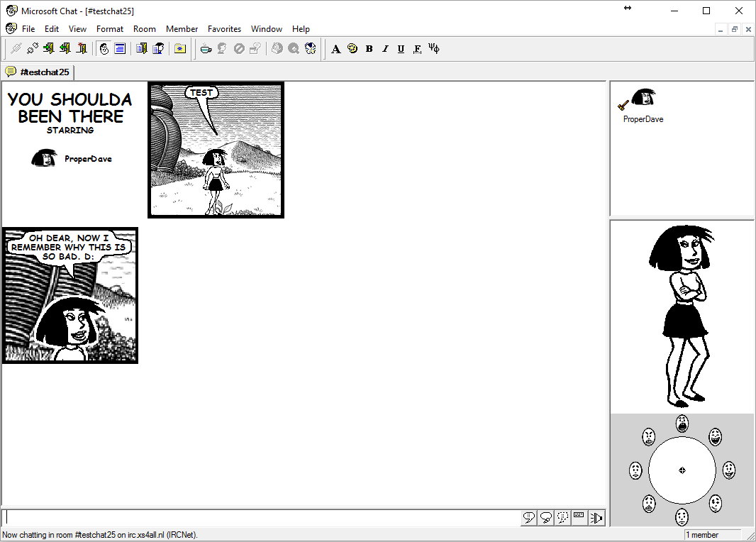This screenshot has height=542, width=756.
Task: Open the Member menu
Action: click(182, 29)
